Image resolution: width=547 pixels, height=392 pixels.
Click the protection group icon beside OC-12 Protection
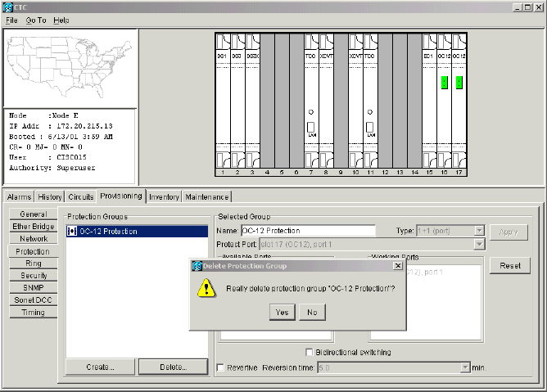(x=72, y=232)
